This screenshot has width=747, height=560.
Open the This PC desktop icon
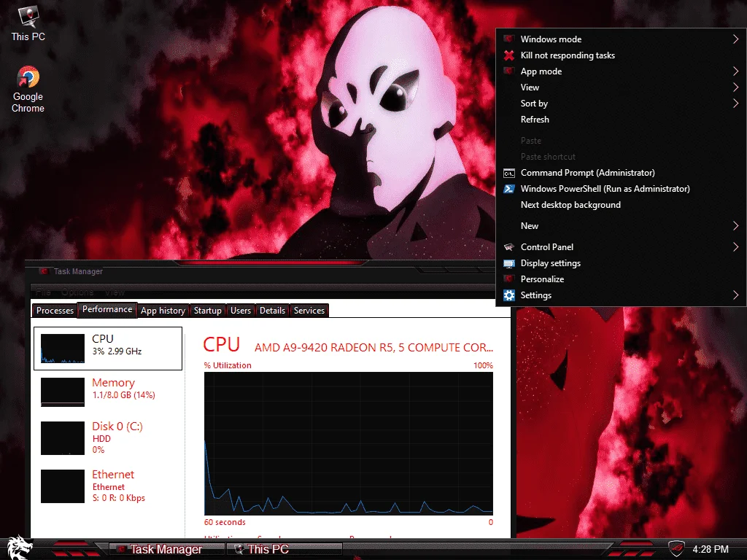(x=28, y=24)
